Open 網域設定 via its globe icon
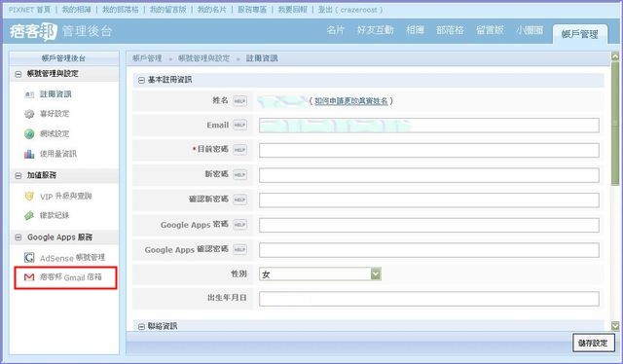623x364 pixels. point(29,134)
